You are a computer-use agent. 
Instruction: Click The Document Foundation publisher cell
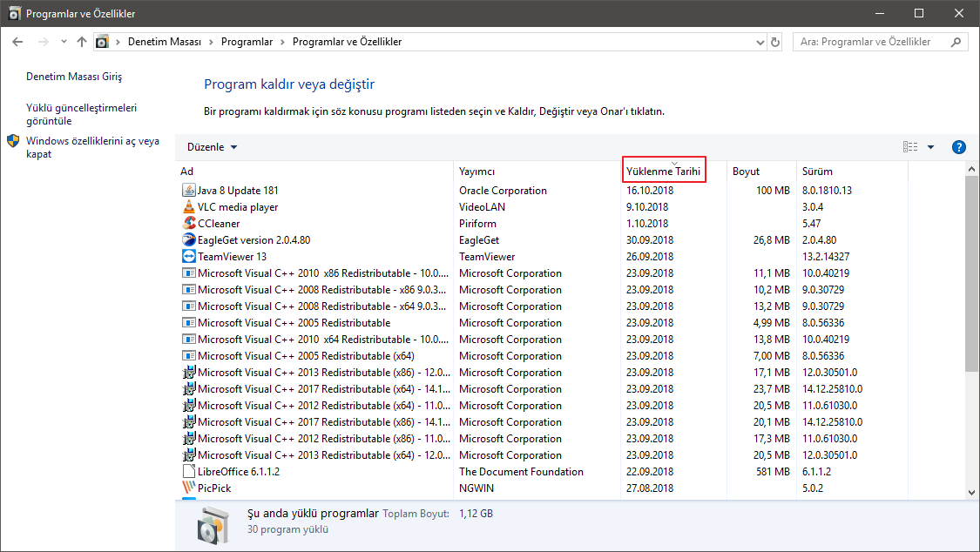[x=521, y=471]
